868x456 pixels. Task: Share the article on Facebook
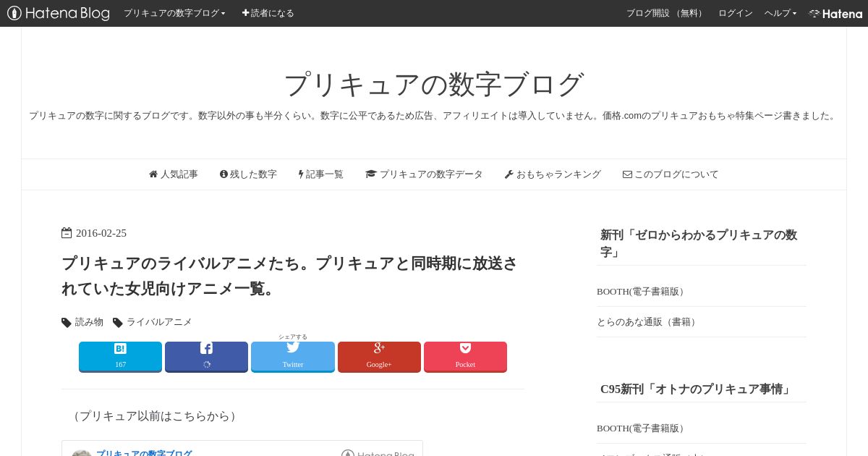point(206,357)
